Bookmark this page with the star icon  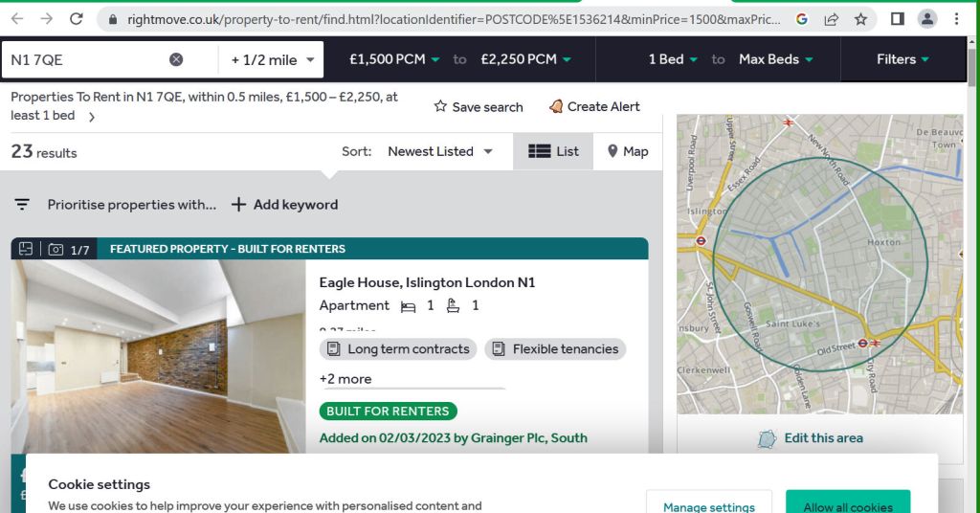[860, 19]
